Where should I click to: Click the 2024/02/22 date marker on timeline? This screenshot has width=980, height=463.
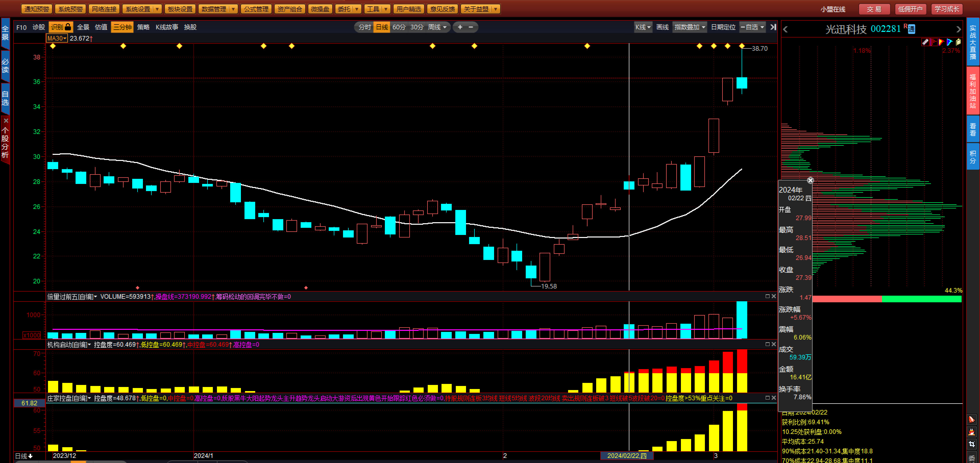point(627,455)
